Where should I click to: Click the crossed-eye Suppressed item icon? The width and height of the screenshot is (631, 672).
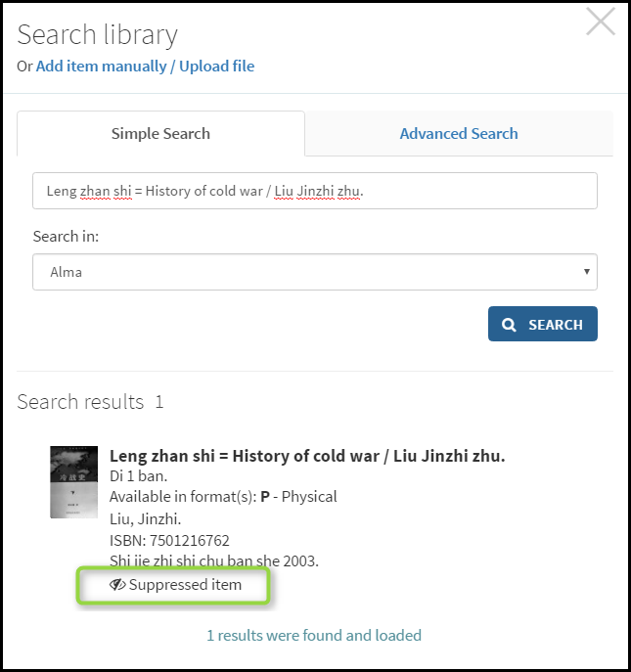117,585
